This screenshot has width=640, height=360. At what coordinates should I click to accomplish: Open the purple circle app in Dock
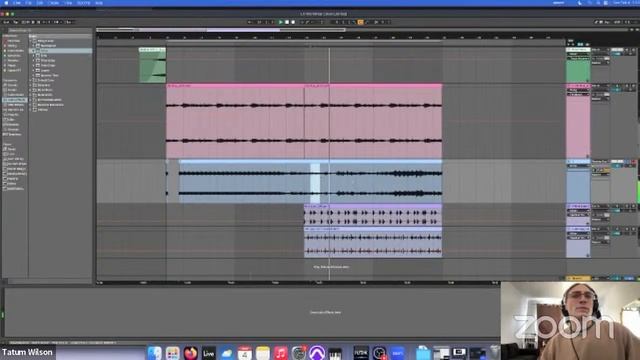click(x=317, y=353)
